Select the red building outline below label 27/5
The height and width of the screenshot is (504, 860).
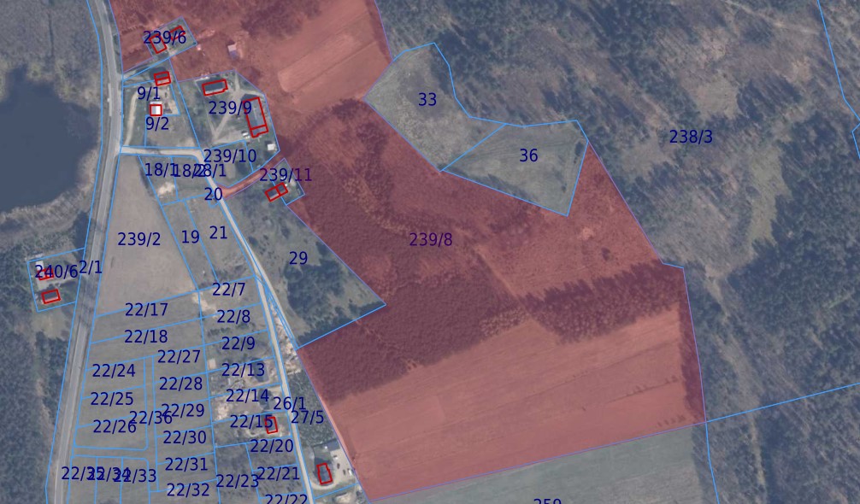(324, 472)
